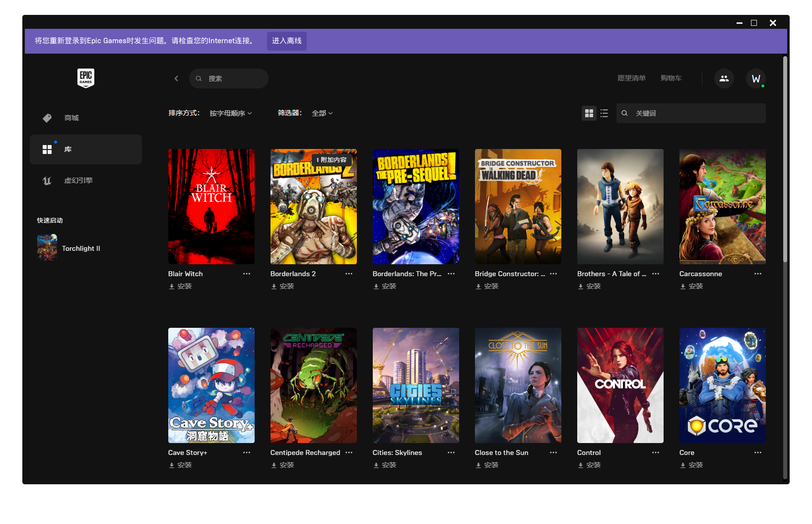
Task: Click the Control title text
Action: [589, 452]
